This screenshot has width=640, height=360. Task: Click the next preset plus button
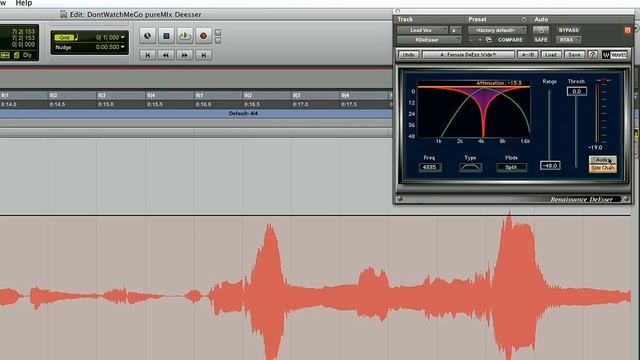click(480, 40)
